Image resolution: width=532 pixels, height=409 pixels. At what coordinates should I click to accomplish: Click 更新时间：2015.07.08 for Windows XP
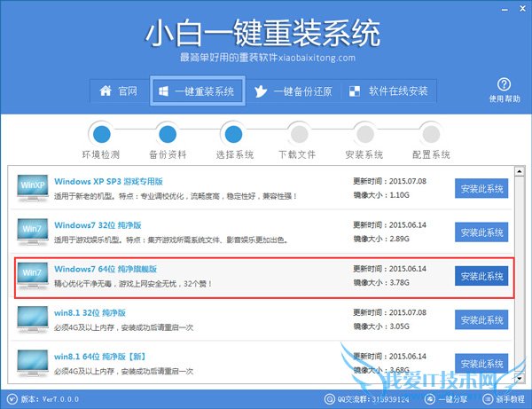click(x=389, y=181)
